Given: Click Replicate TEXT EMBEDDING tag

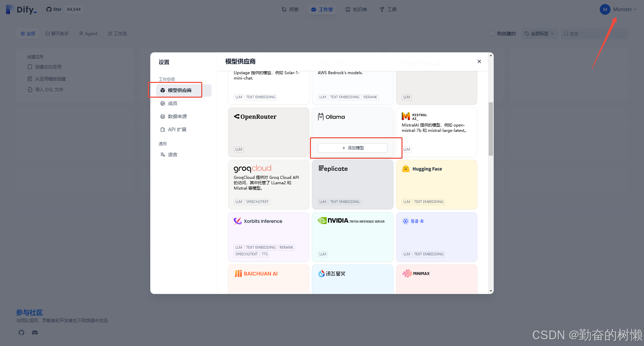Looking at the screenshot, I should (x=345, y=202).
